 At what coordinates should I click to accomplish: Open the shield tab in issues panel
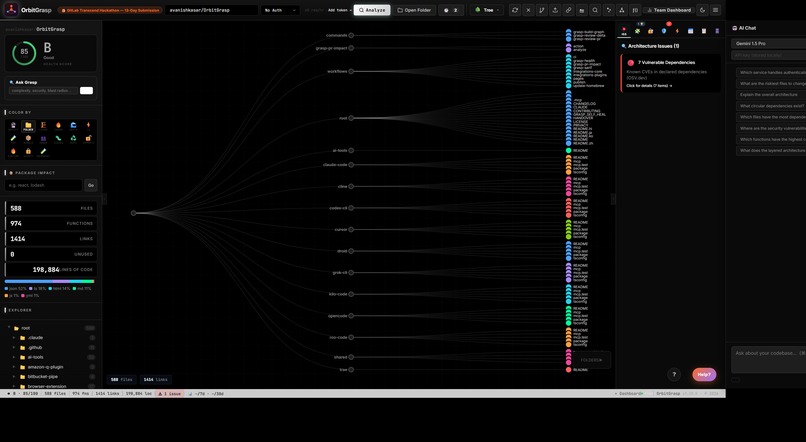point(664,31)
